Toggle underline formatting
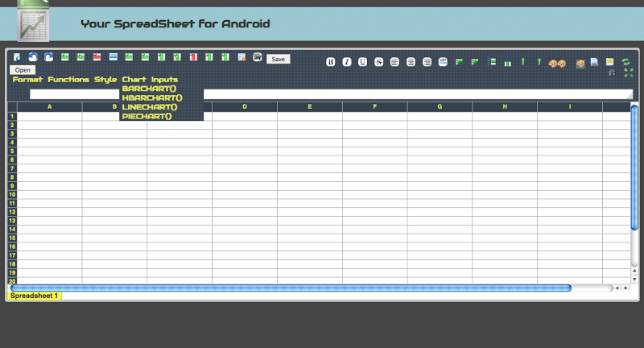The height and width of the screenshot is (348, 644). 363,62
